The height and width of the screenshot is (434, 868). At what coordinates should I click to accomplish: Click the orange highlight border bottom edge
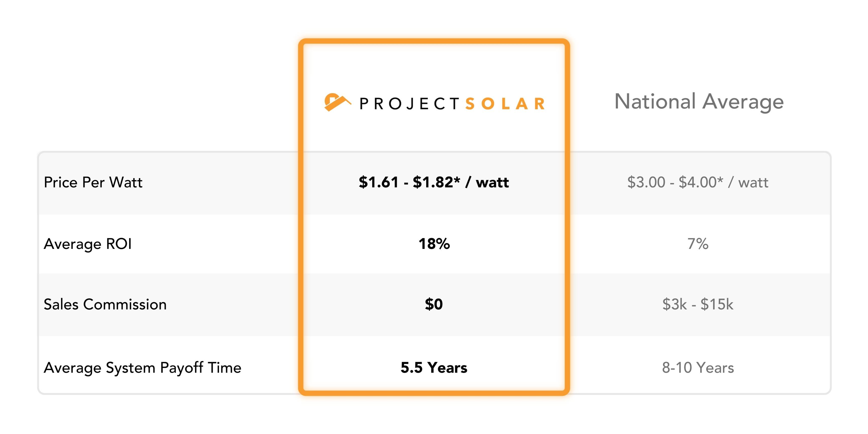pos(434,393)
